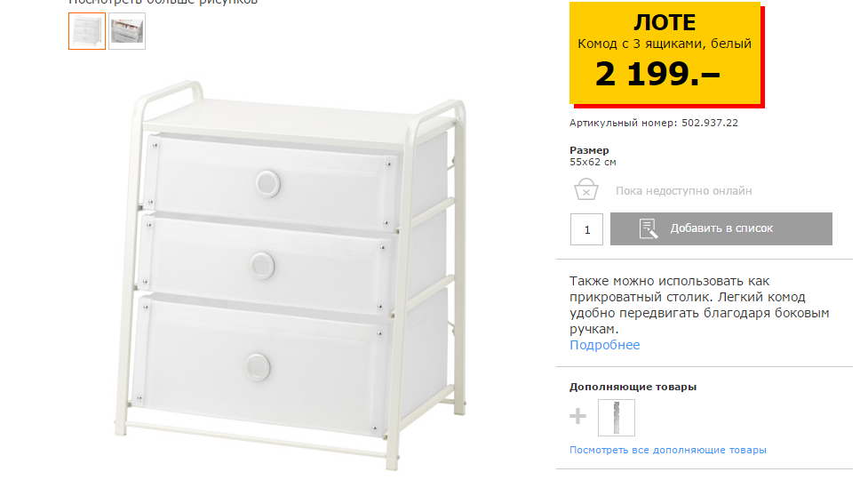Click the list icon inside the gray button
The width and height of the screenshot is (868, 504).
[649, 228]
